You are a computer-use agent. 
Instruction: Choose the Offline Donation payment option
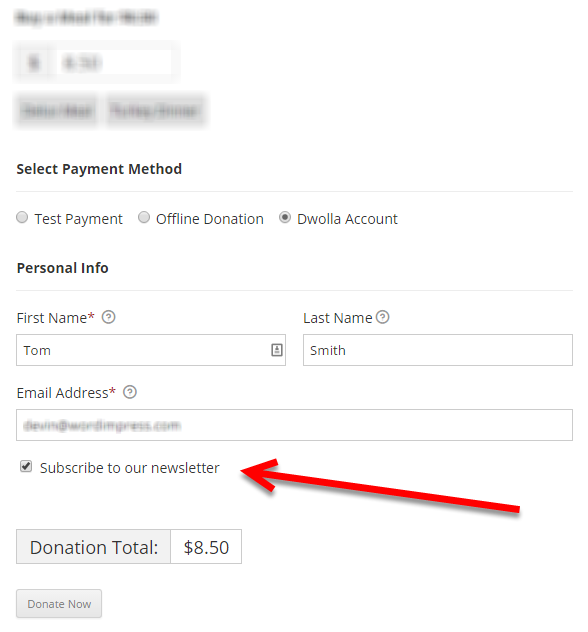[x=144, y=218]
